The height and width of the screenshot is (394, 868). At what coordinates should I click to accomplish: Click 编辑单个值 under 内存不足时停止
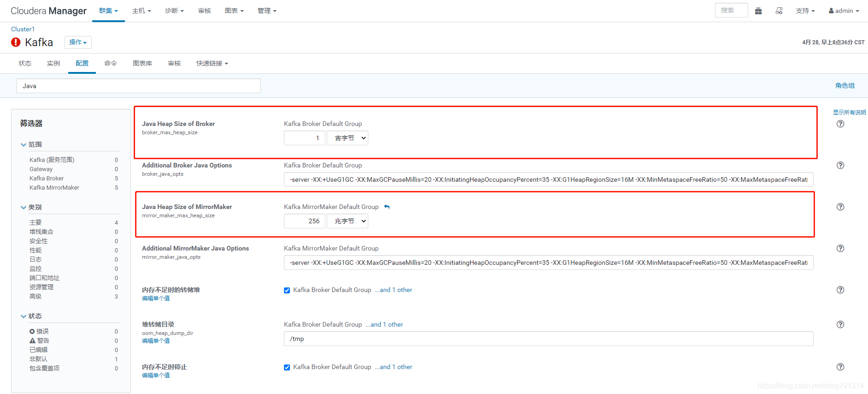coord(156,375)
